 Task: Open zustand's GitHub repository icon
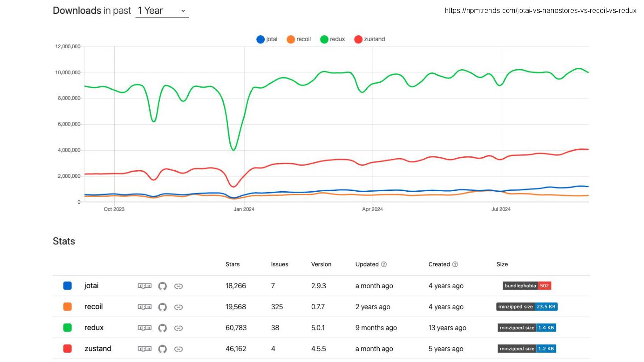coord(162,349)
